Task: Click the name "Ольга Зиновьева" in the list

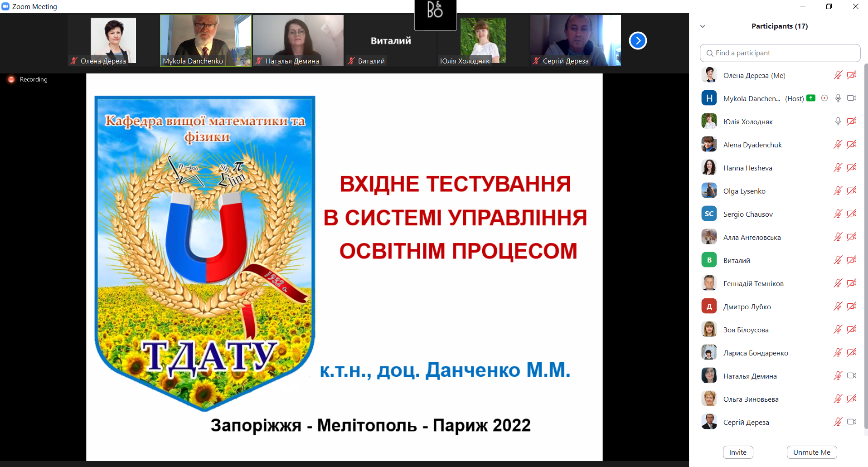Action: point(751,399)
